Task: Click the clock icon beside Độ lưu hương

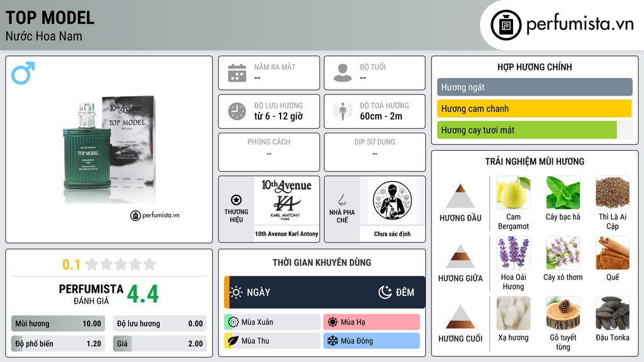Action: [237, 111]
